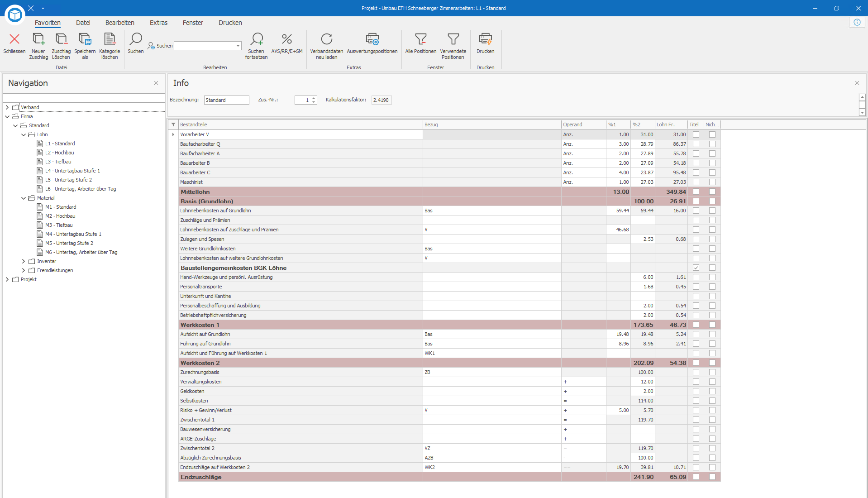
Task: Collapse the Standard tree node
Action: (x=15, y=125)
